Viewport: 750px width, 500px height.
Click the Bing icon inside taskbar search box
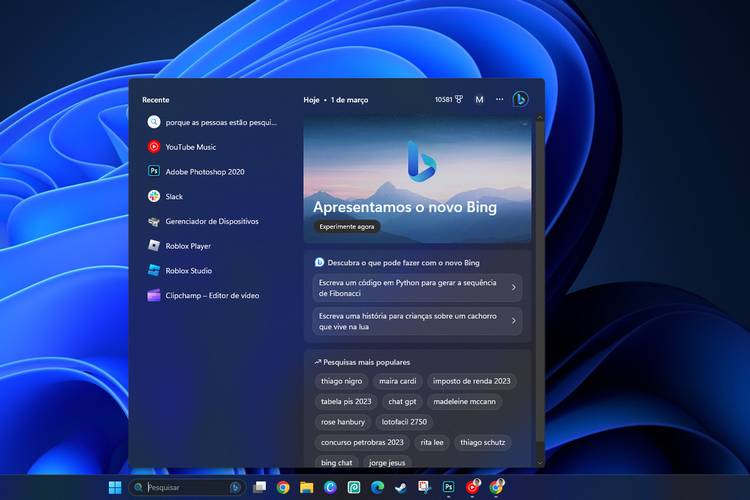pyautogui.click(x=235, y=487)
